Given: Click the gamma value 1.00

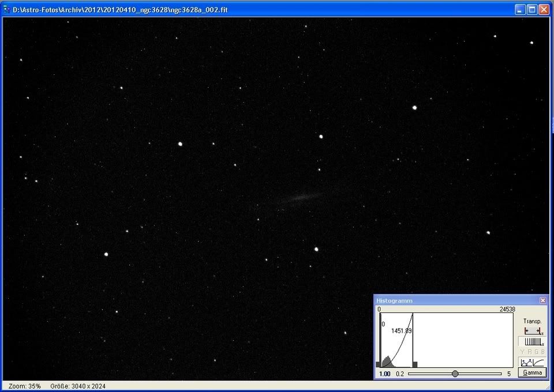Looking at the screenshot, I should tap(385, 374).
